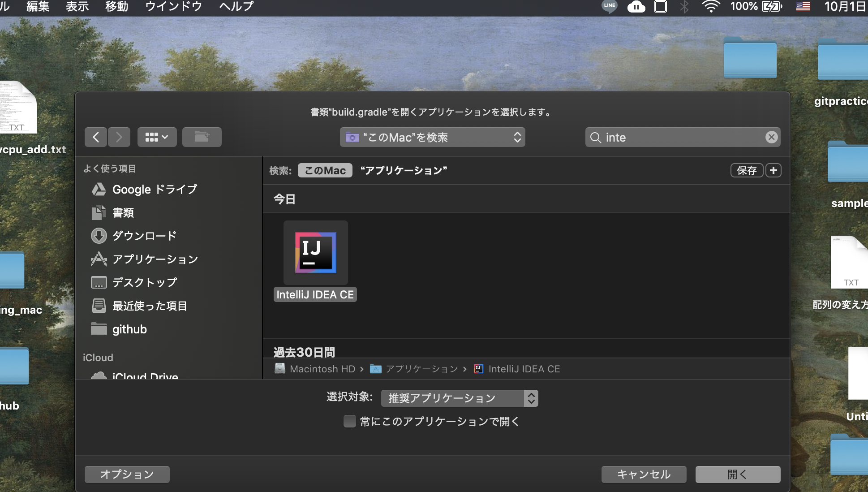Open the 表示 menu
Viewport: 868px width, 492px height.
point(77,6)
